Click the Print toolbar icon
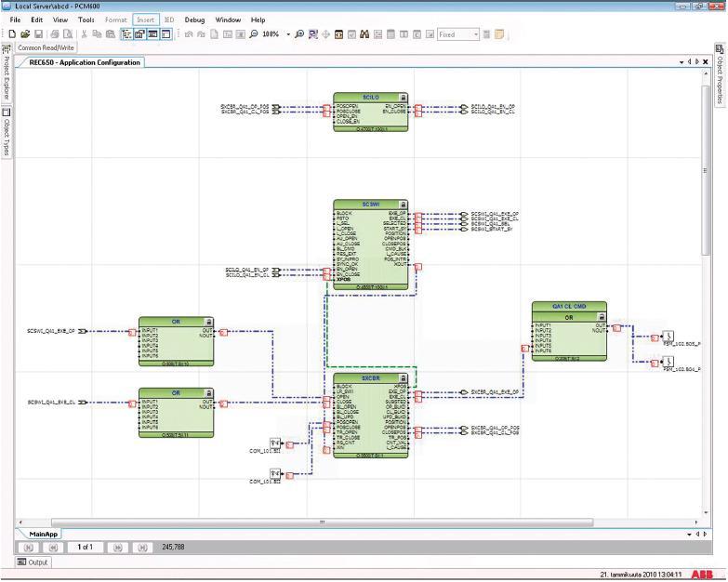728x582 pixels. point(55,33)
